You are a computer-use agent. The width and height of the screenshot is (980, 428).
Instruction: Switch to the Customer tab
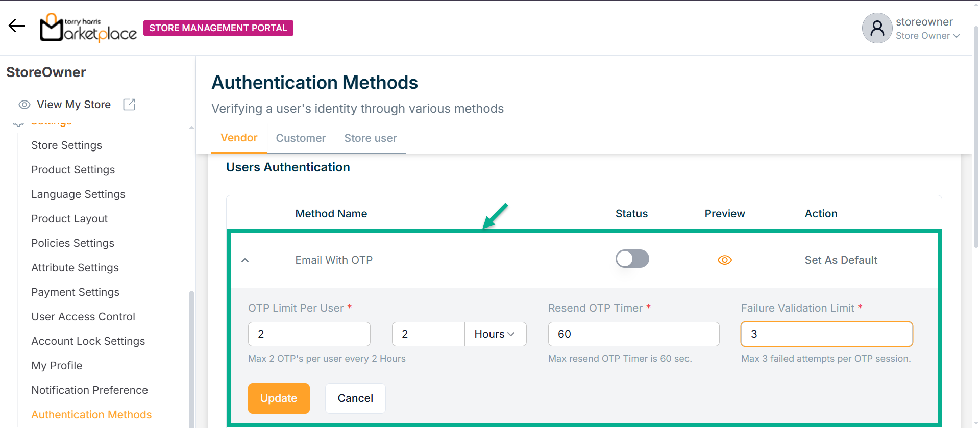[301, 138]
